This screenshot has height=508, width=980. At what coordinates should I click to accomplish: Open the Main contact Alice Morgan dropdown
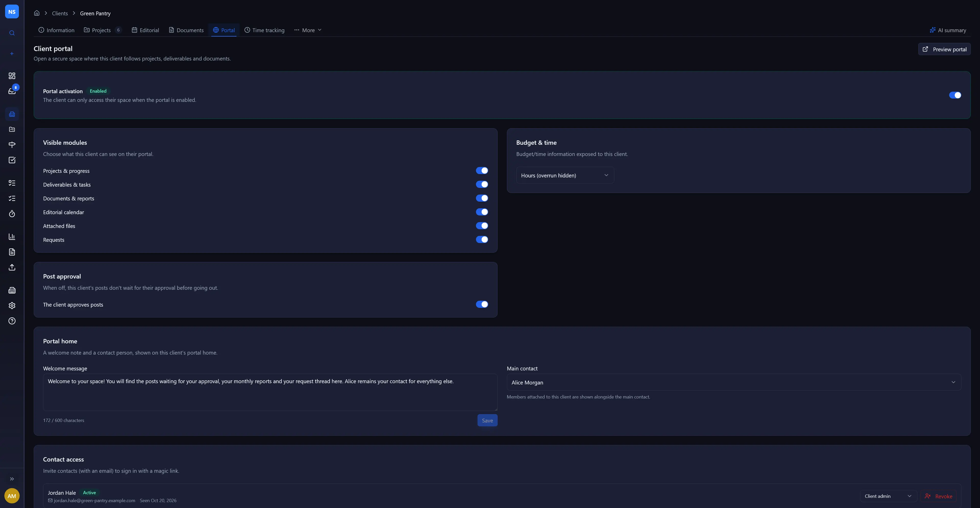(734, 382)
